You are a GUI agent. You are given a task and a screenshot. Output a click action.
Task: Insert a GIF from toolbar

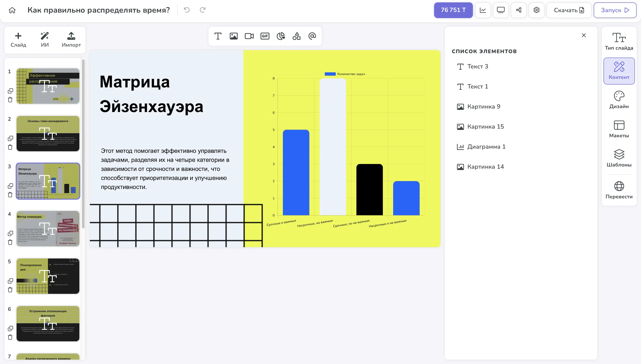click(x=265, y=36)
